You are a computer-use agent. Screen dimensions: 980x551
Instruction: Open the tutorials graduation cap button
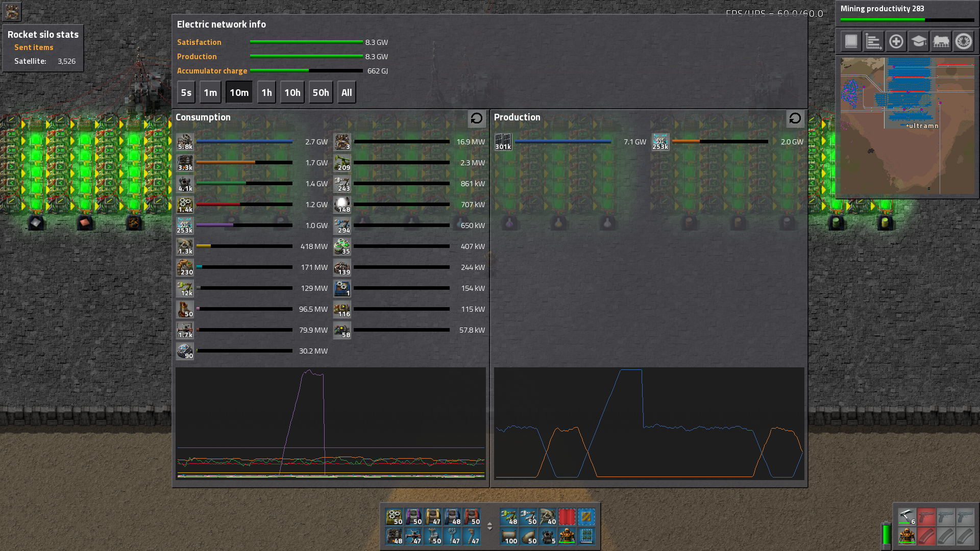(918, 41)
